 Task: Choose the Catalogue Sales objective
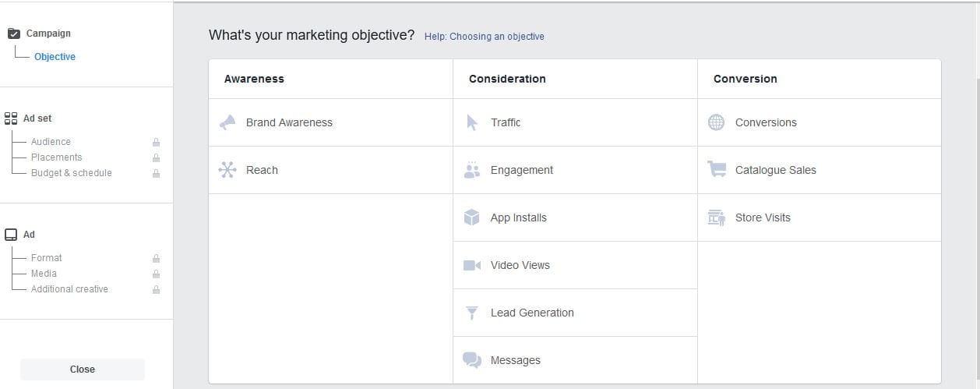pos(820,170)
